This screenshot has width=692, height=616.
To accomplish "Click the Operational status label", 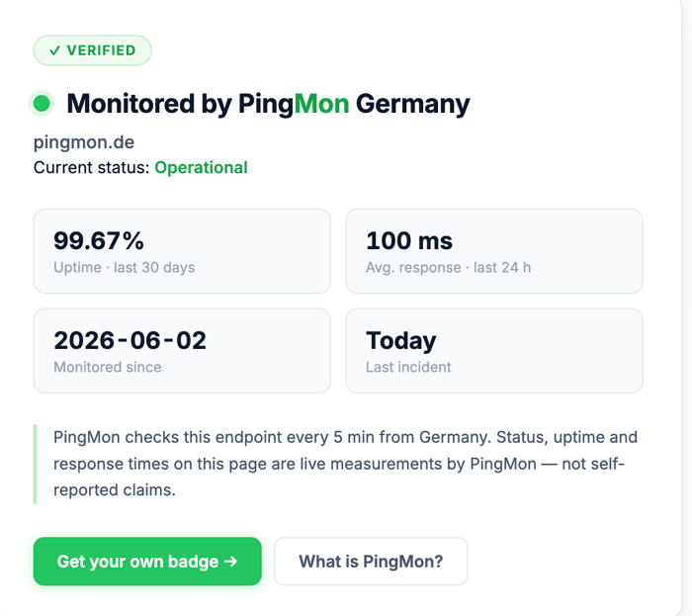I will point(201,168).
